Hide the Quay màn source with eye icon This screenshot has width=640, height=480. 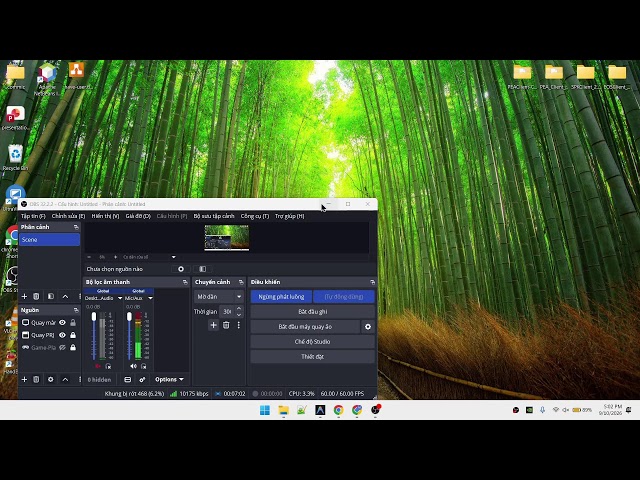pos(62,322)
